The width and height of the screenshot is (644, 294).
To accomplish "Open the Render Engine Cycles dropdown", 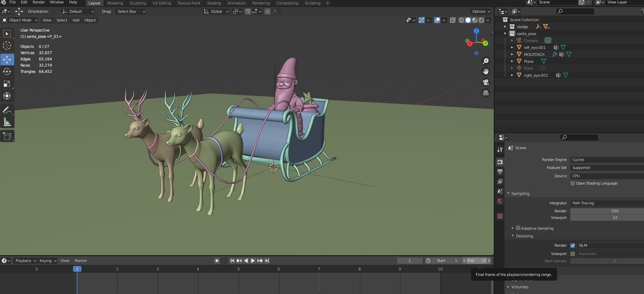I will [x=607, y=160].
